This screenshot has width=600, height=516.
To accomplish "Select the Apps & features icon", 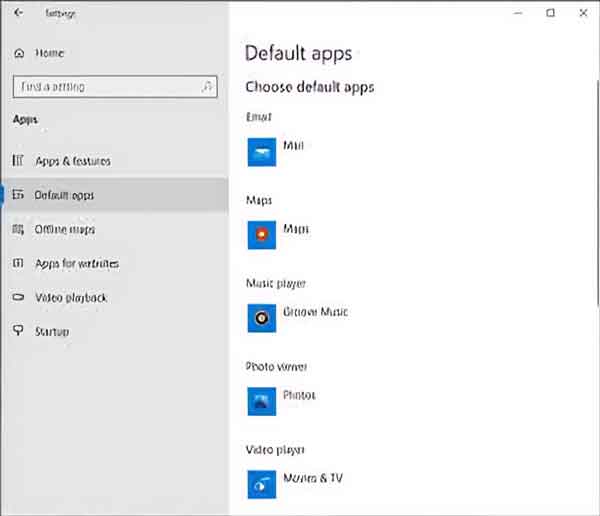I will coord(18,160).
